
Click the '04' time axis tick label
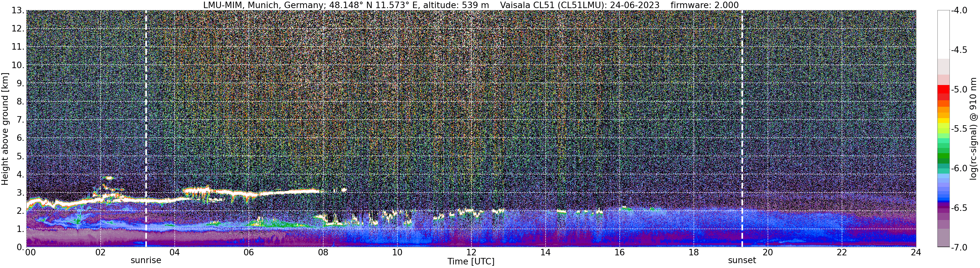coord(174,252)
